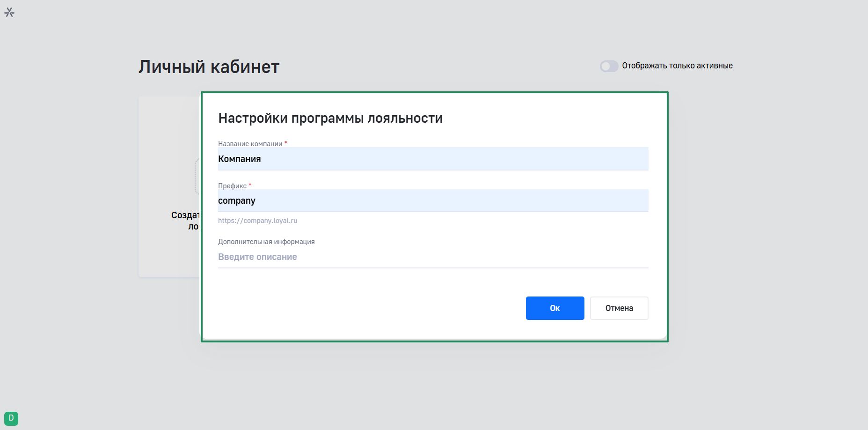Click the asterisk logo icon in top-left corner
Viewport: 868px width, 430px height.
(9, 12)
